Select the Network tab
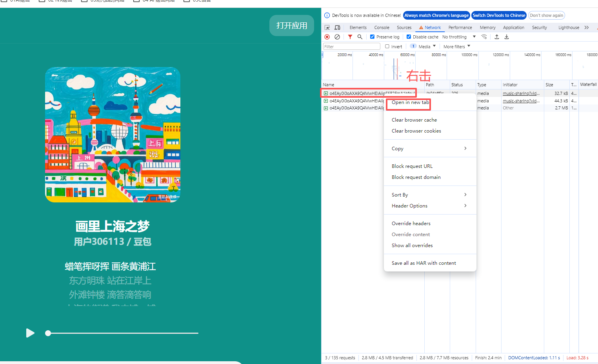 click(430, 27)
